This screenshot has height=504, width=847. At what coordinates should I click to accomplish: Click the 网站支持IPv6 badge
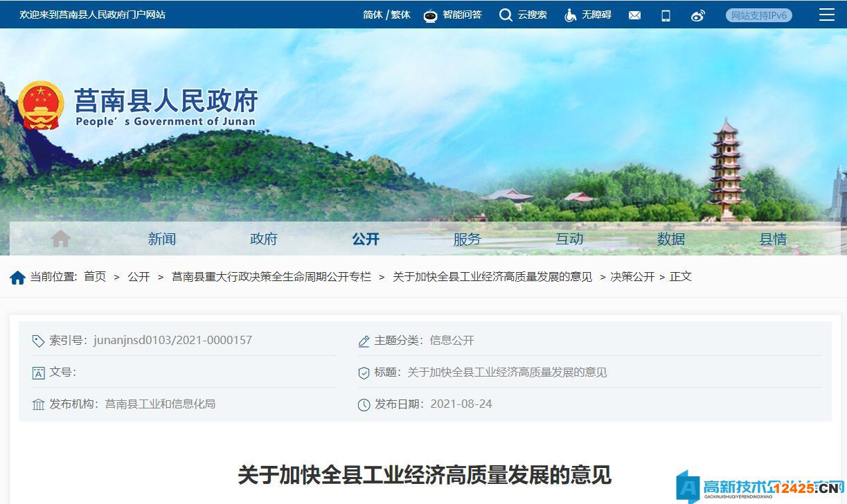(759, 15)
